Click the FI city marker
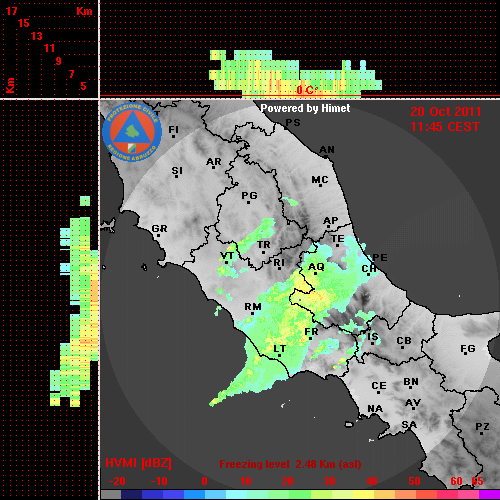The height and width of the screenshot is (500, 500). click(173, 129)
